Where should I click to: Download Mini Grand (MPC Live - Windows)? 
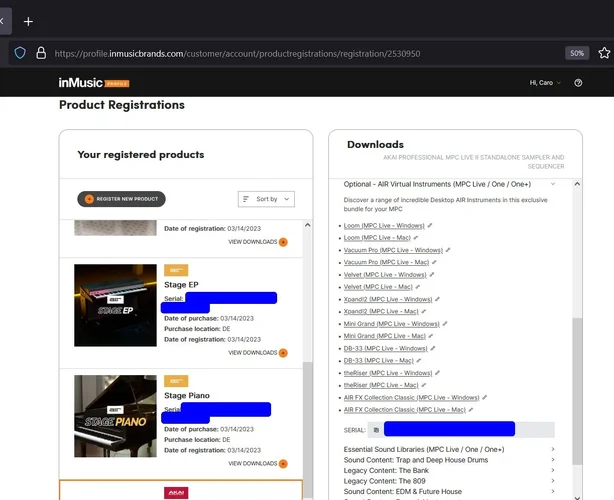click(x=392, y=324)
